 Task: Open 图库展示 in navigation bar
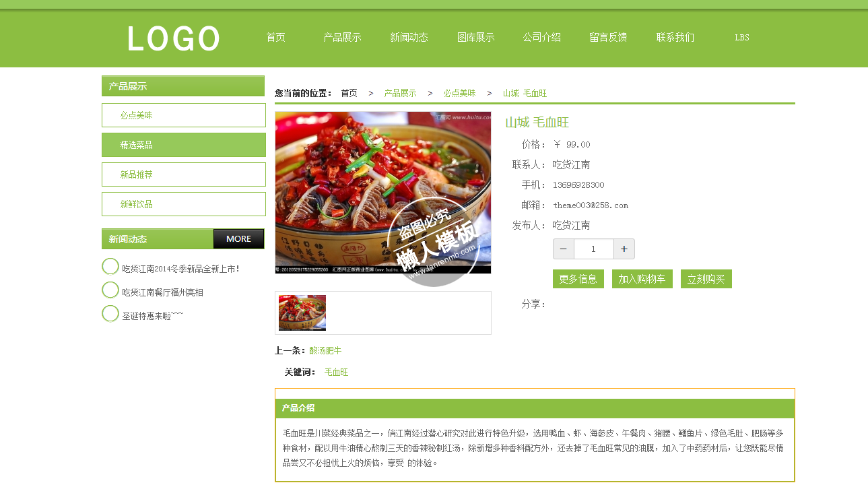pos(475,38)
